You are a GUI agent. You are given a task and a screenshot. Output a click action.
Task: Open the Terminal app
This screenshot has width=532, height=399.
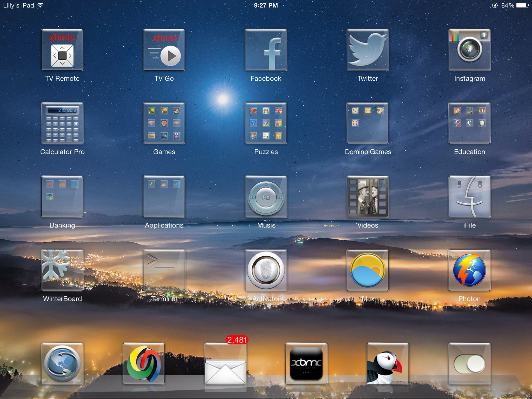point(164,270)
